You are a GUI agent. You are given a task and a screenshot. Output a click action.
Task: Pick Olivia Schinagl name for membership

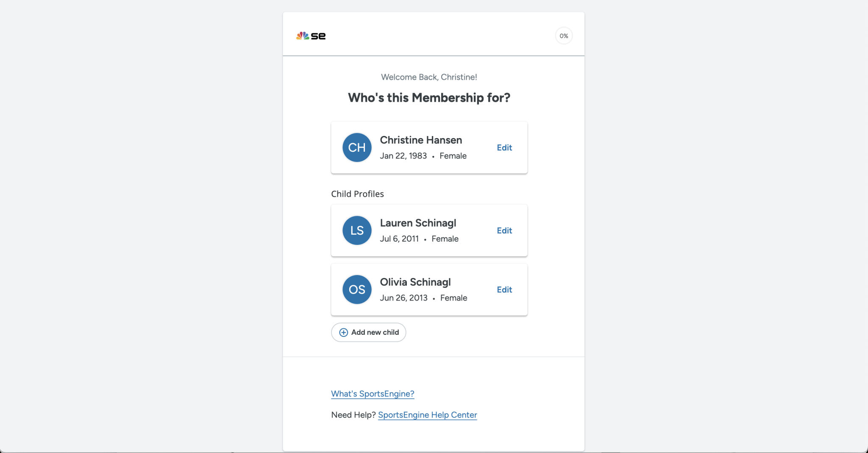click(x=415, y=282)
